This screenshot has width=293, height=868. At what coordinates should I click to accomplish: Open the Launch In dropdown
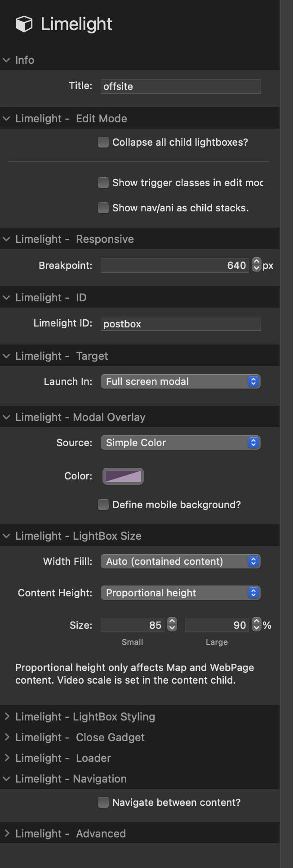pos(180,381)
